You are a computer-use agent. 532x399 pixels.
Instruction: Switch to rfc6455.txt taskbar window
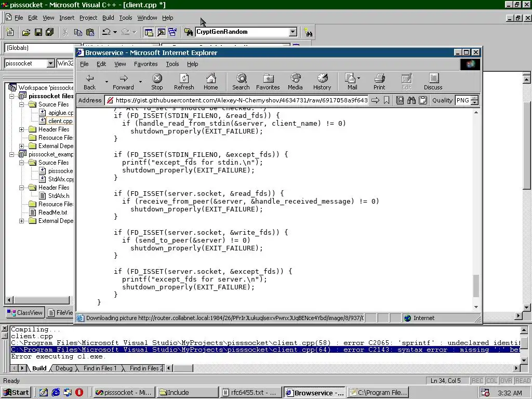[250, 393]
